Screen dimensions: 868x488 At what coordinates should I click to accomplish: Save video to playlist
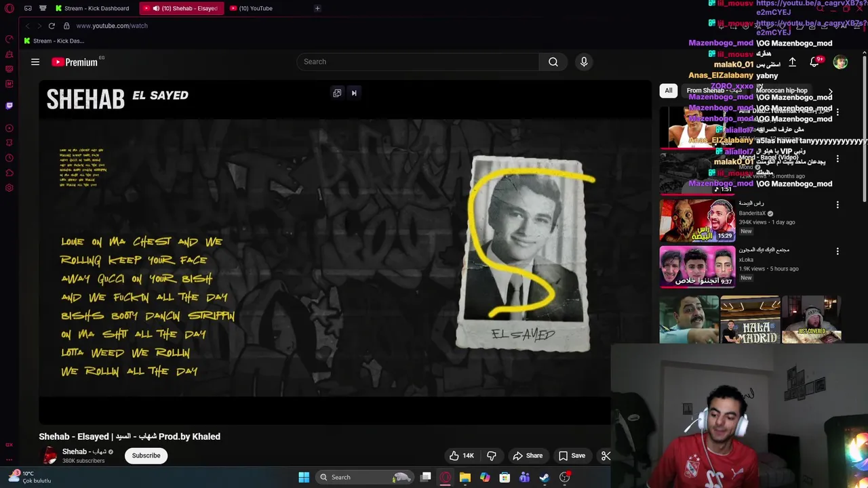pos(572,455)
